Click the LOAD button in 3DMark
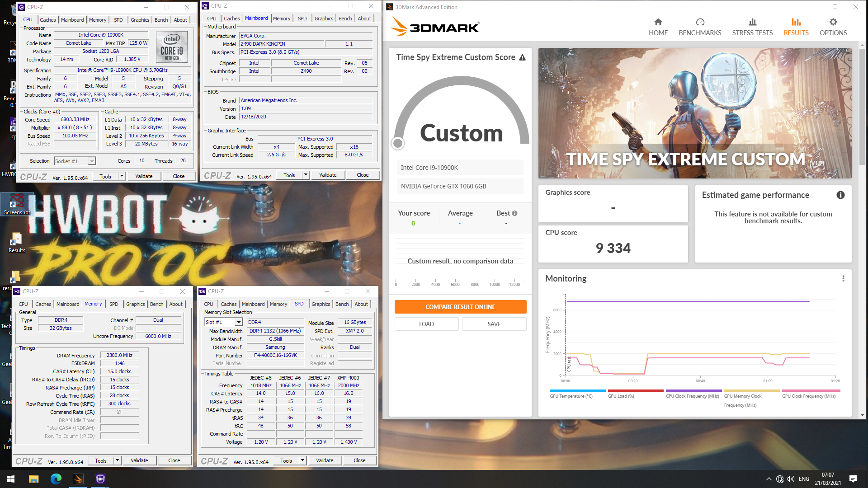 point(426,324)
